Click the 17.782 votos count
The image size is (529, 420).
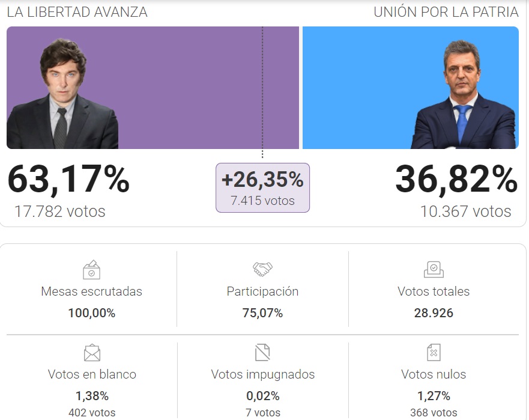point(59,212)
